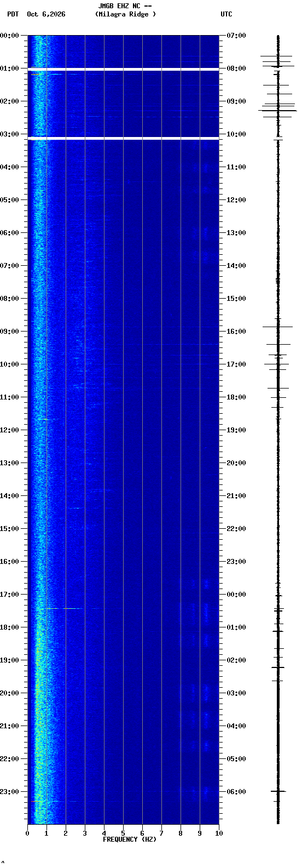
Task: Click the 05:00 PDT time label
Action: point(9,200)
